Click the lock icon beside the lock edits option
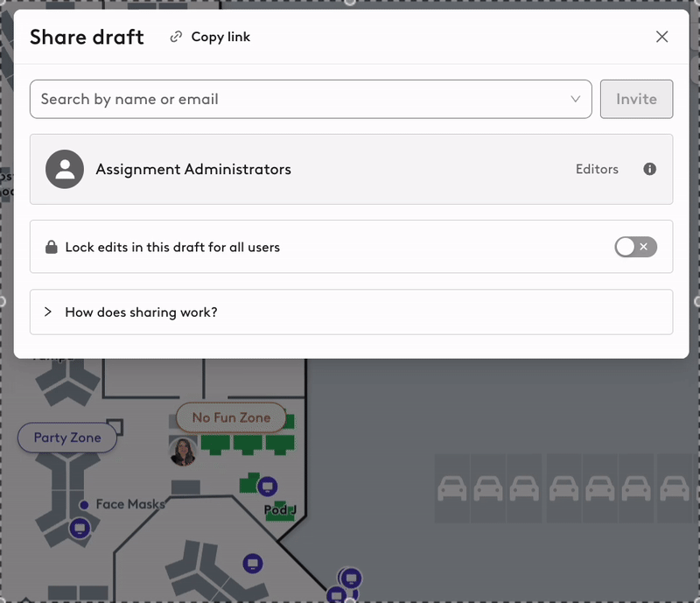The image size is (700, 603). tap(51, 247)
